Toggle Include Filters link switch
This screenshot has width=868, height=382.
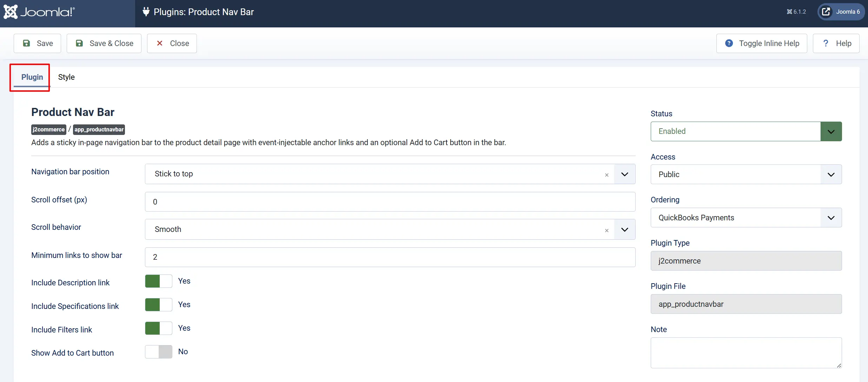[x=159, y=328]
